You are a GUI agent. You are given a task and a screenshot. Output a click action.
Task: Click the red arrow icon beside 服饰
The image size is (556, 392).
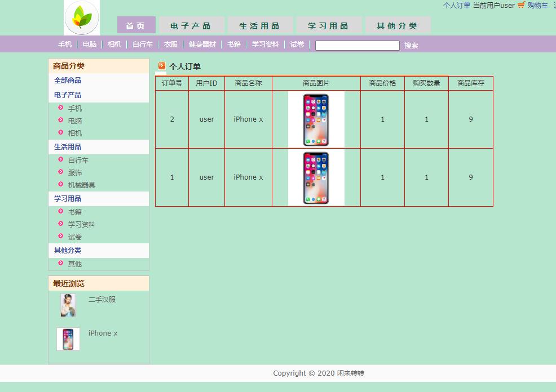click(x=61, y=172)
